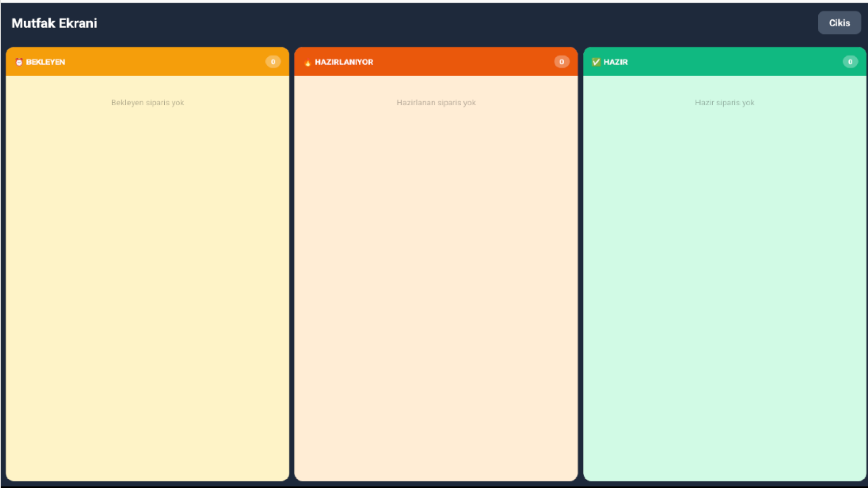The height and width of the screenshot is (488, 868).
Task: Click the count badge in the HAZIR header
Action: pyautogui.click(x=850, y=62)
